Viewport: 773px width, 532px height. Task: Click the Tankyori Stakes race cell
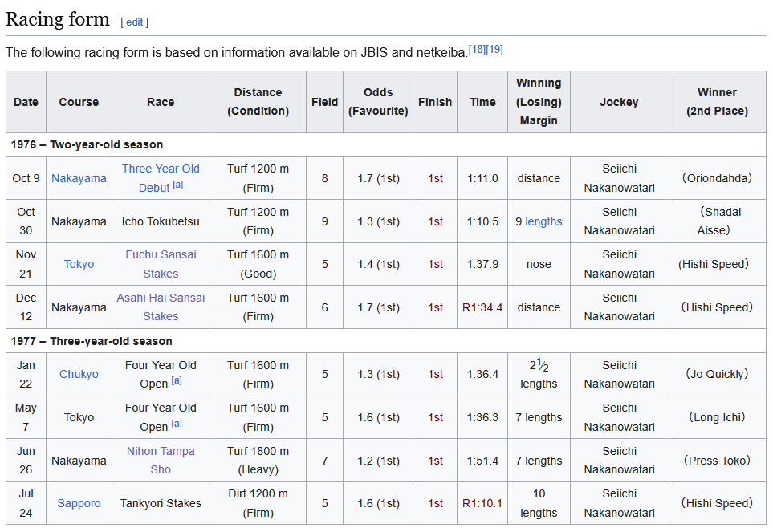(x=161, y=503)
